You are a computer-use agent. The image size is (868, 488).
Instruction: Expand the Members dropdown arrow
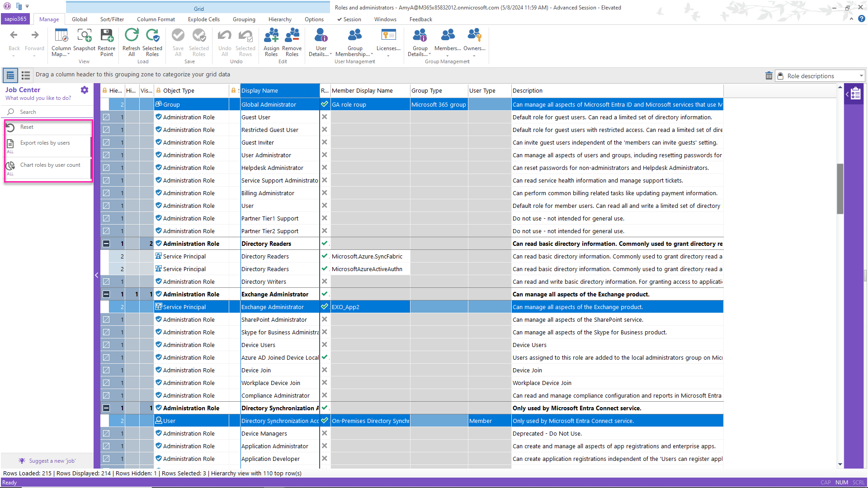[x=448, y=56]
